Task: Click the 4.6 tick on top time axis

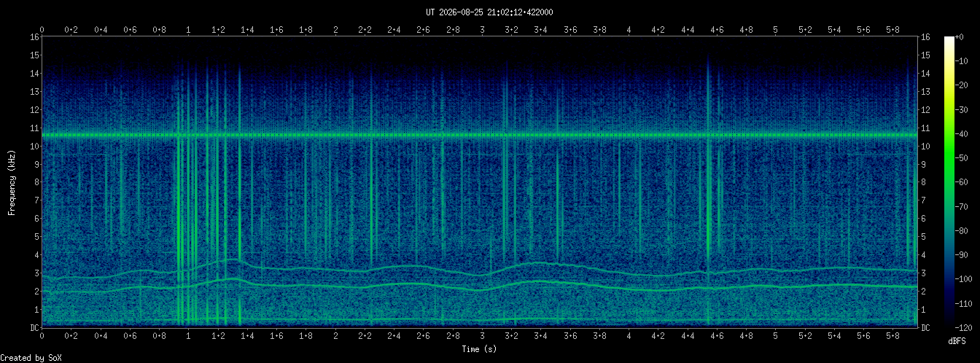Action: point(717,30)
